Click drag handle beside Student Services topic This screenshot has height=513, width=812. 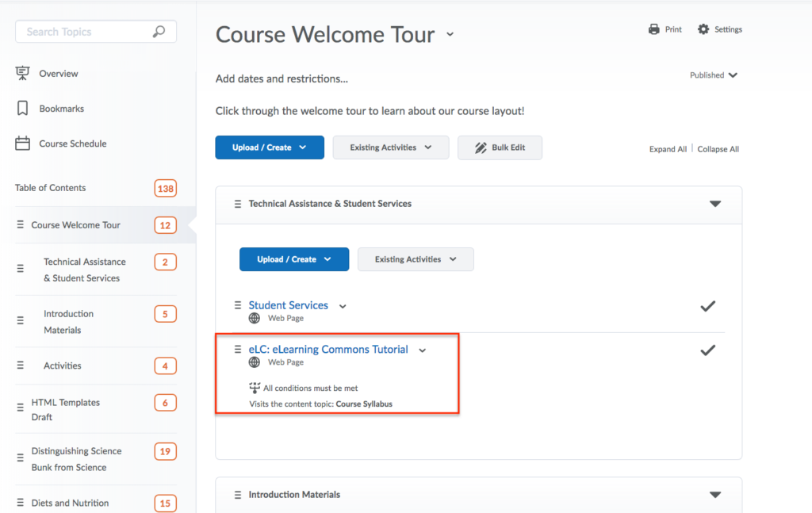[237, 305]
